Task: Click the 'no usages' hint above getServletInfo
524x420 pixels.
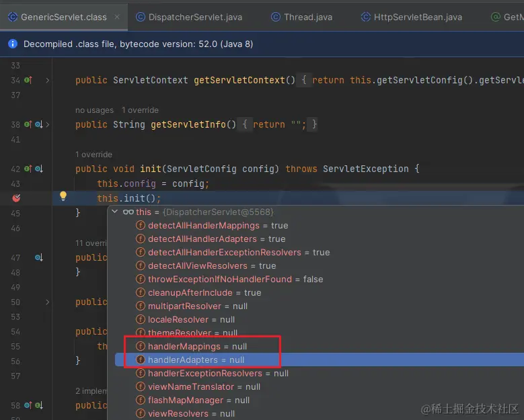Action: point(94,110)
